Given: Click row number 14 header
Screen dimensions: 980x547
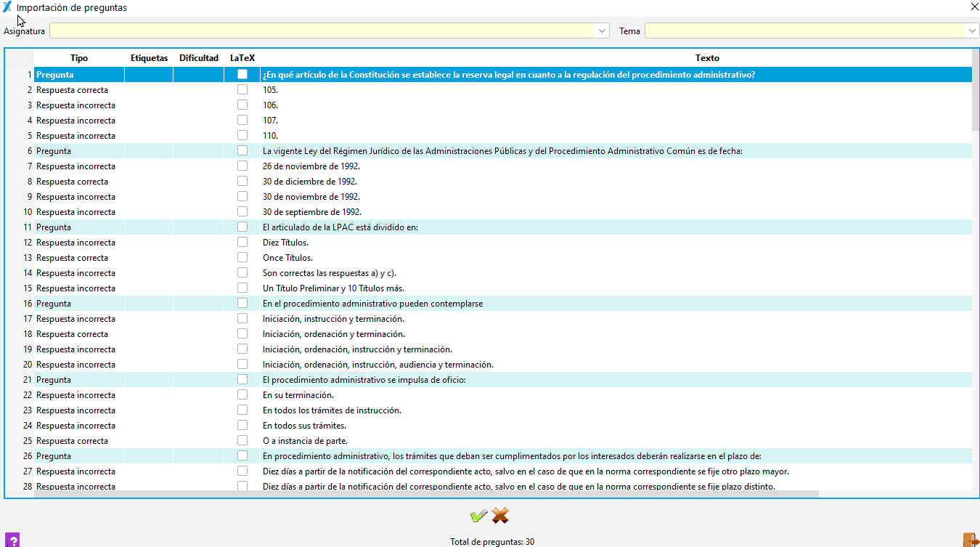Looking at the screenshot, I should pyautogui.click(x=28, y=273).
